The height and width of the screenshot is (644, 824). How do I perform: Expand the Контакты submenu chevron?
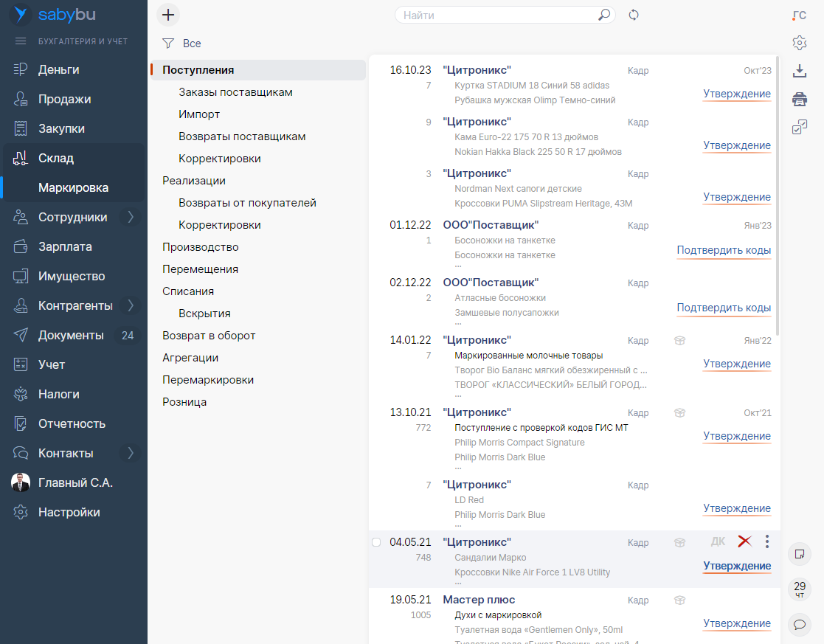pyautogui.click(x=131, y=453)
